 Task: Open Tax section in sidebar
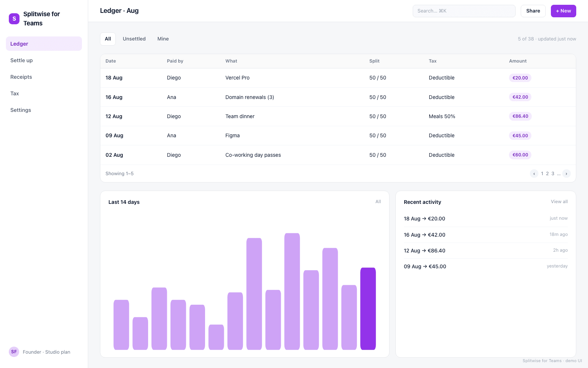[44, 93]
